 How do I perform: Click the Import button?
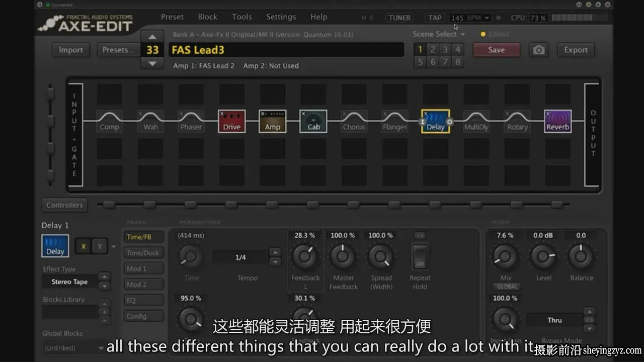pos(71,50)
